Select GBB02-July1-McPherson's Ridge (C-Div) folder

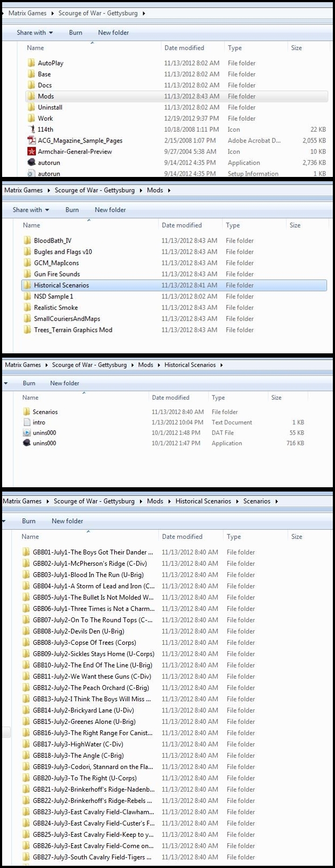(89, 563)
